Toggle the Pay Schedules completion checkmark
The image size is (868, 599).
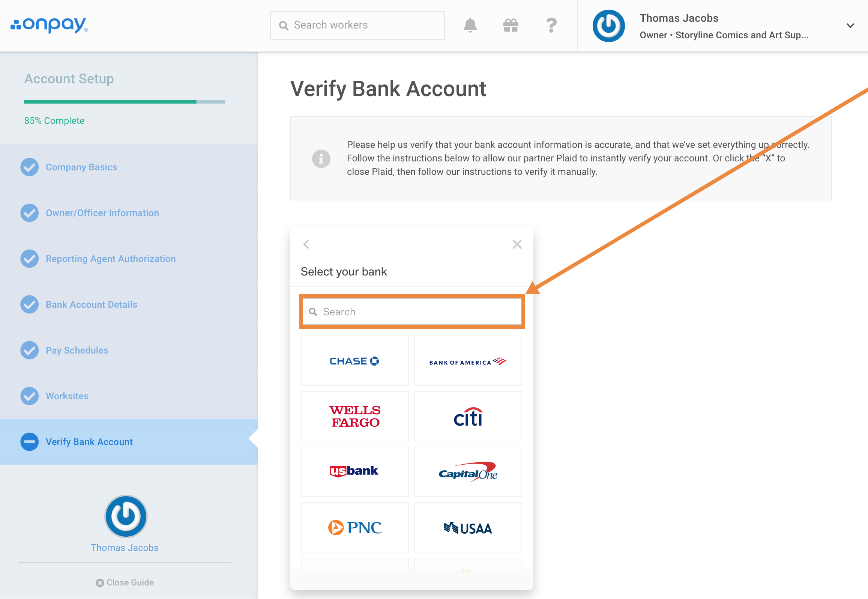click(x=29, y=350)
